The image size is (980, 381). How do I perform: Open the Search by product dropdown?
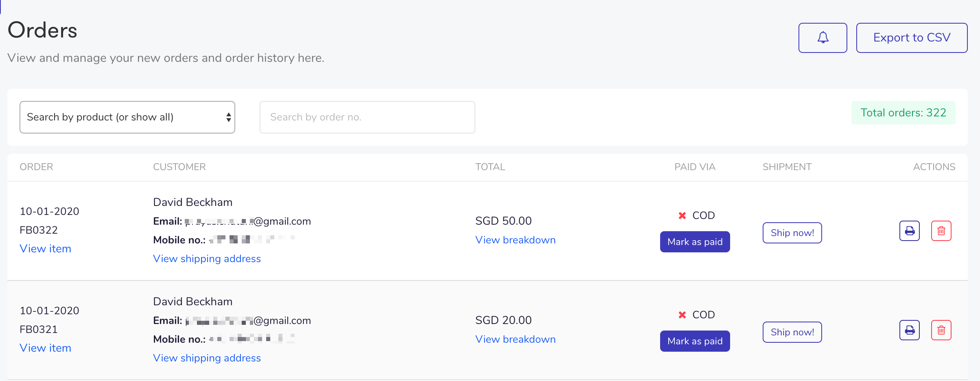tap(127, 117)
